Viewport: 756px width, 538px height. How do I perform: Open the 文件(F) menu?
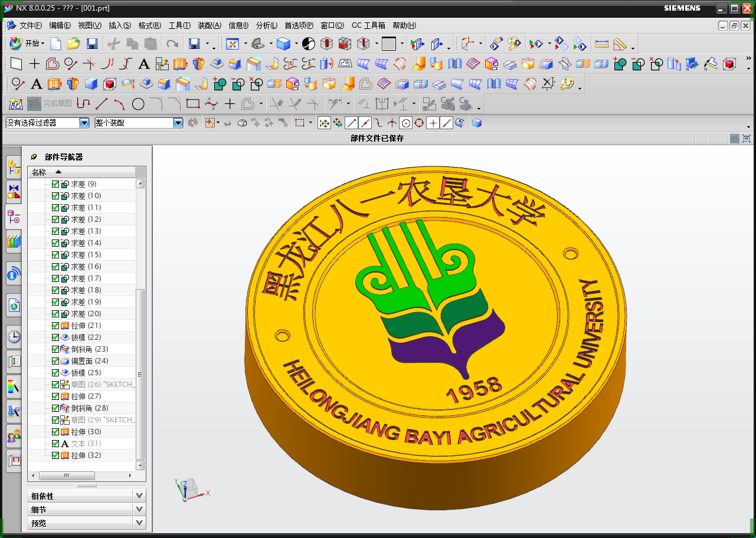pos(31,25)
